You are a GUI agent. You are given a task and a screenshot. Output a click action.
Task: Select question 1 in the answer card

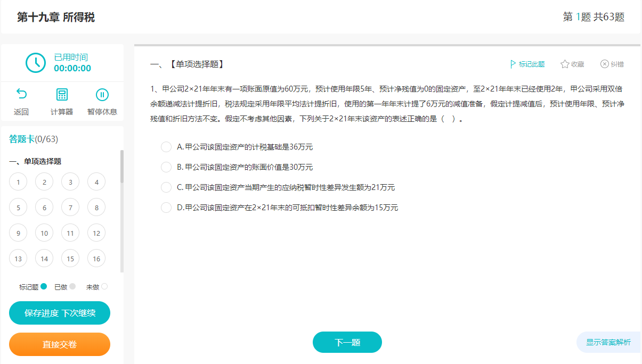coord(18,181)
